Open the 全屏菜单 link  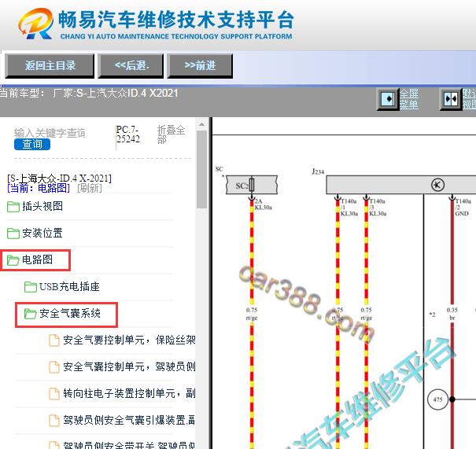pyautogui.click(x=409, y=99)
